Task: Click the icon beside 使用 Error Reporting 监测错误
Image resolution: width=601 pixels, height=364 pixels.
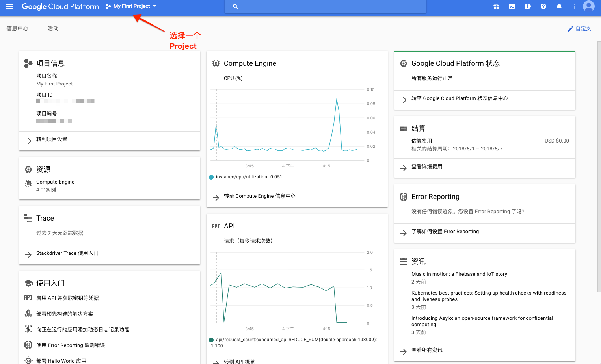Action: (28, 345)
